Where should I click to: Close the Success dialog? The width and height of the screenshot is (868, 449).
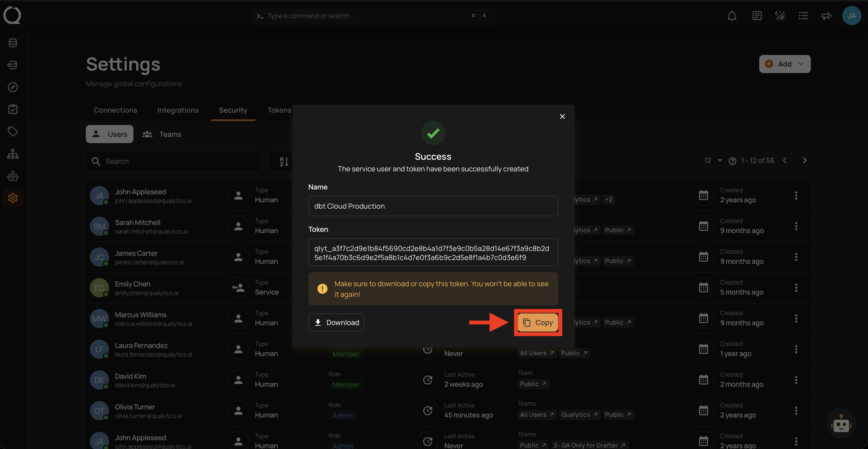pos(562,116)
